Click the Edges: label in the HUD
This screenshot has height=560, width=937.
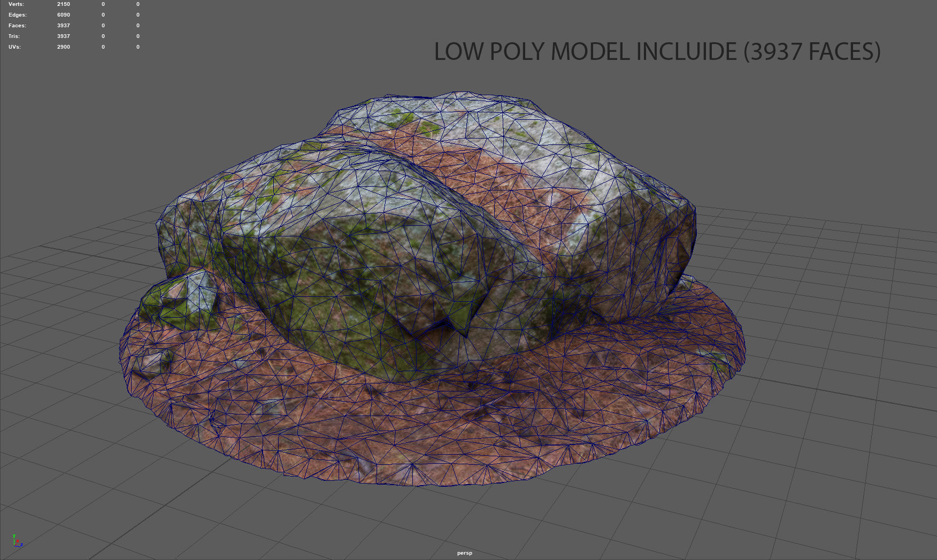point(17,15)
